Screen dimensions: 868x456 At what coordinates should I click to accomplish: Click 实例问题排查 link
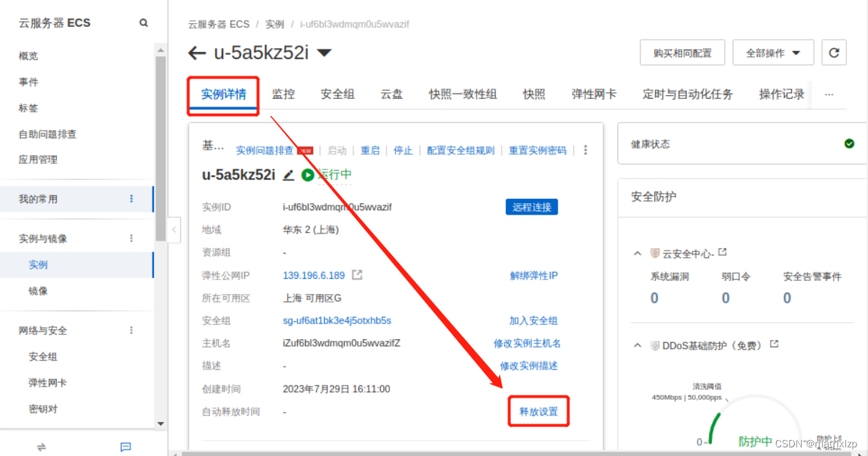pos(265,151)
